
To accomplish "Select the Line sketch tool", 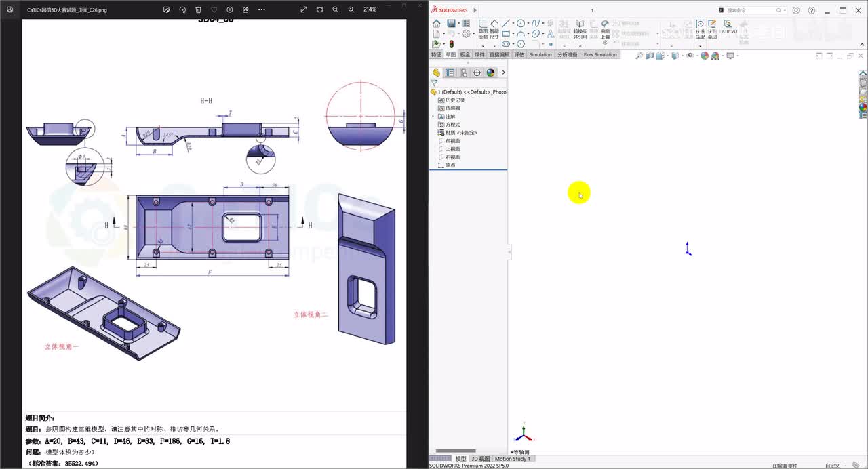I will tap(506, 23).
